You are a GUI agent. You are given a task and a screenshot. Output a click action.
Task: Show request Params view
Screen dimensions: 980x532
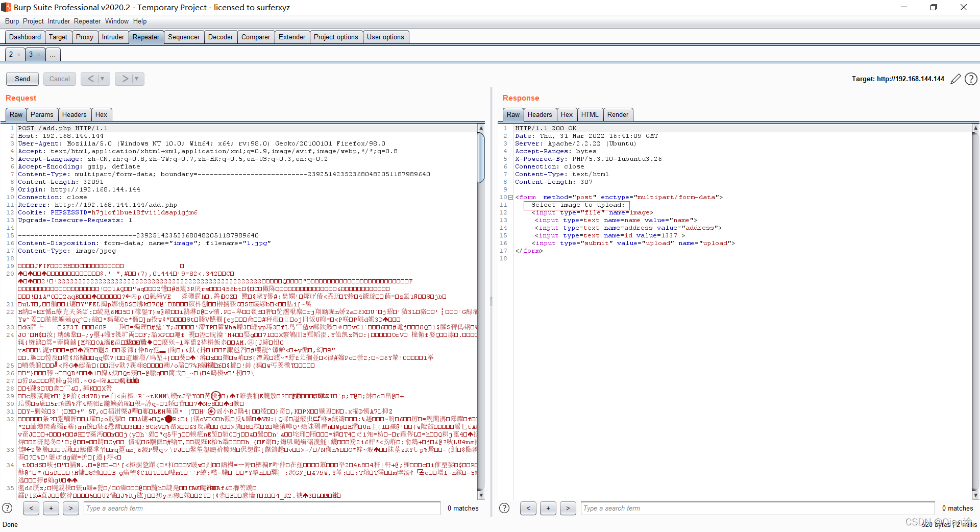pos(42,114)
